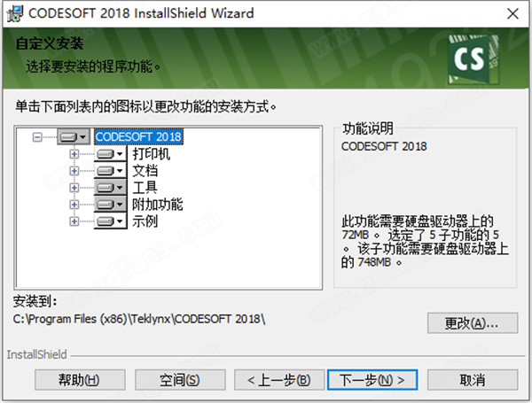This screenshot has width=532, height=403.
Task: Click the install path C:\Program Files (x86)\Teklynx text
Action: pyautogui.click(x=139, y=319)
